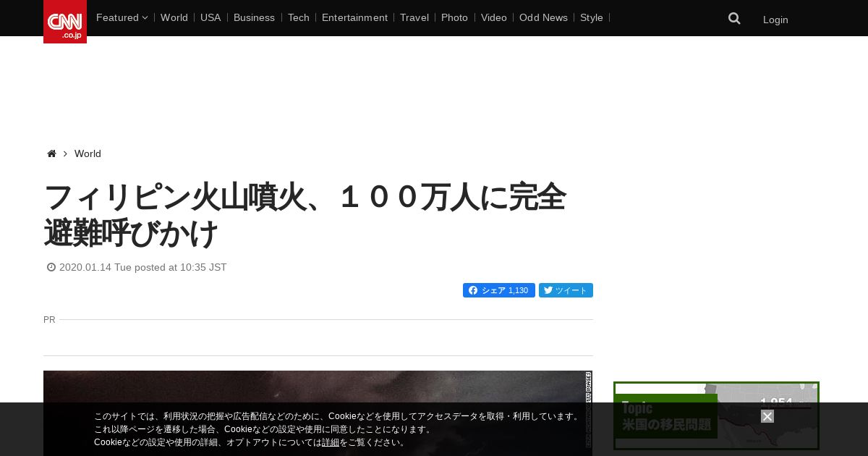Open the Tech section
868x456 pixels.
[298, 17]
